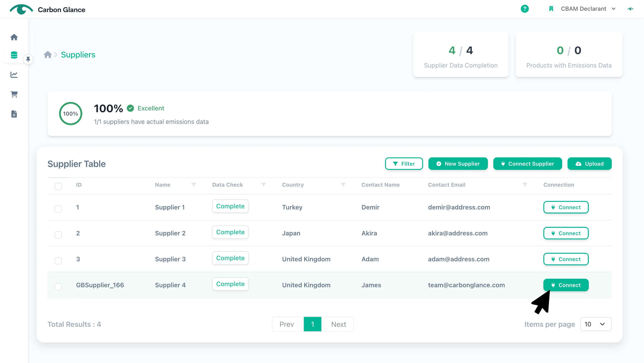Click the Connect Supplier button

click(527, 164)
